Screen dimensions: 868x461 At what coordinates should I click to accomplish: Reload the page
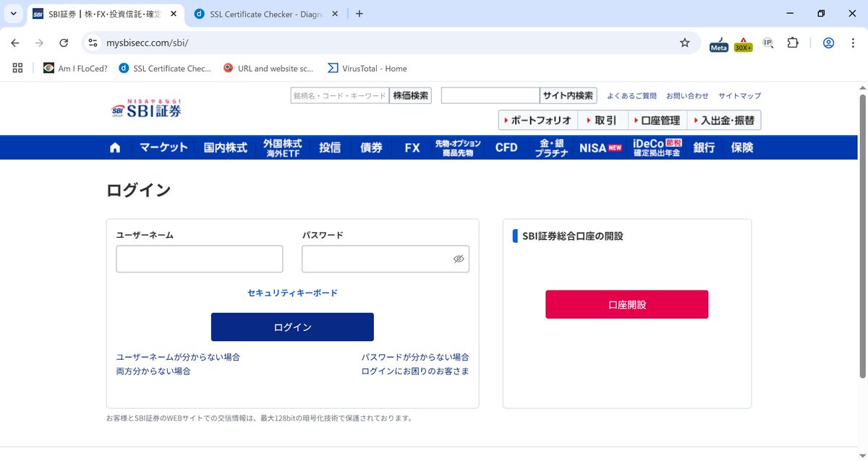tap(64, 43)
